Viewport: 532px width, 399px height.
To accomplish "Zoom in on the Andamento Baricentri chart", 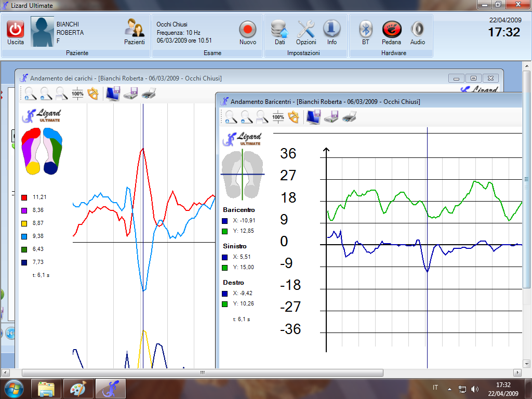I will [231, 117].
